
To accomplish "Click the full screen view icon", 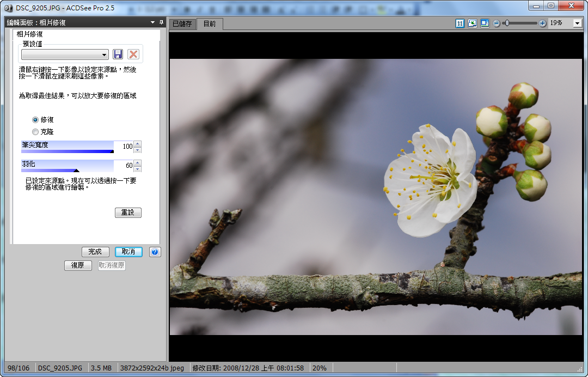I will point(484,23).
